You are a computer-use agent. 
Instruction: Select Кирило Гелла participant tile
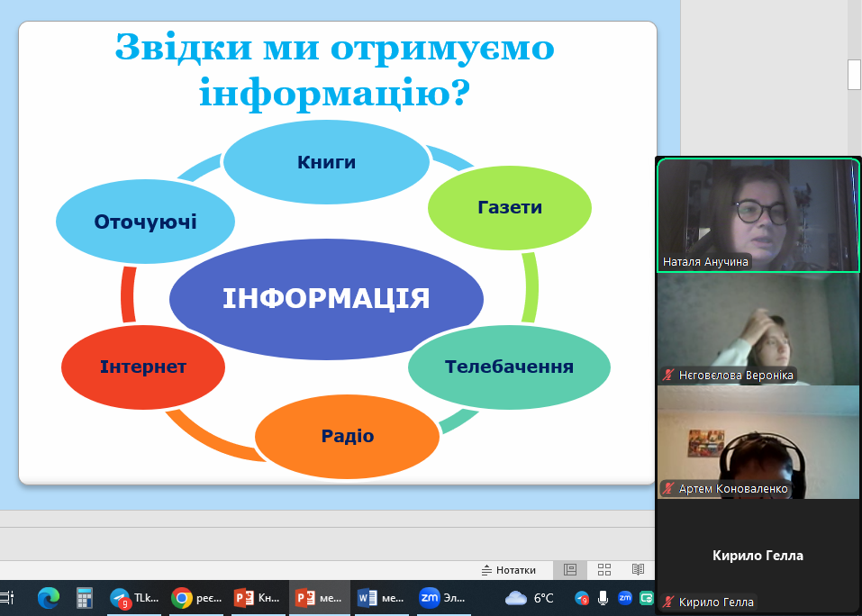tap(758, 556)
